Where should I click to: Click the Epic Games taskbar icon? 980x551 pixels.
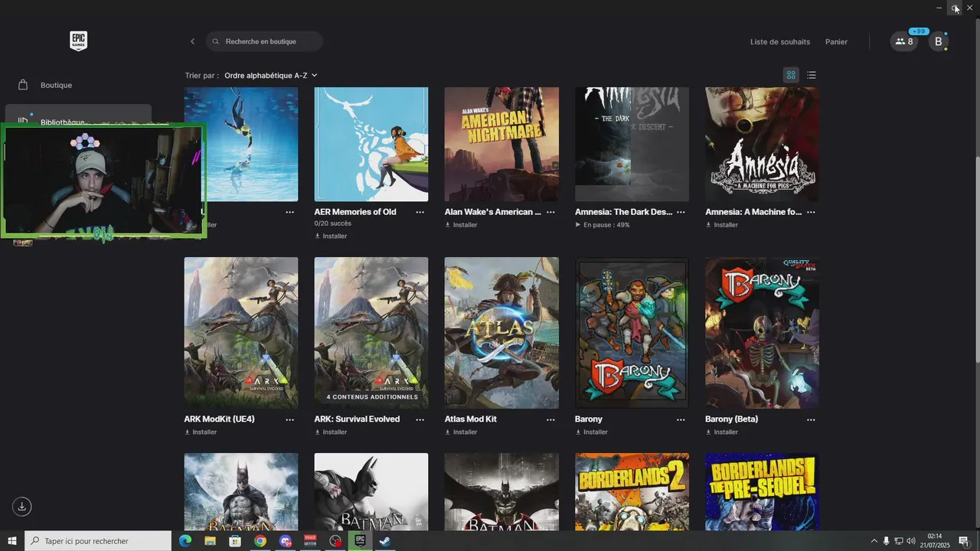[360, 541]
